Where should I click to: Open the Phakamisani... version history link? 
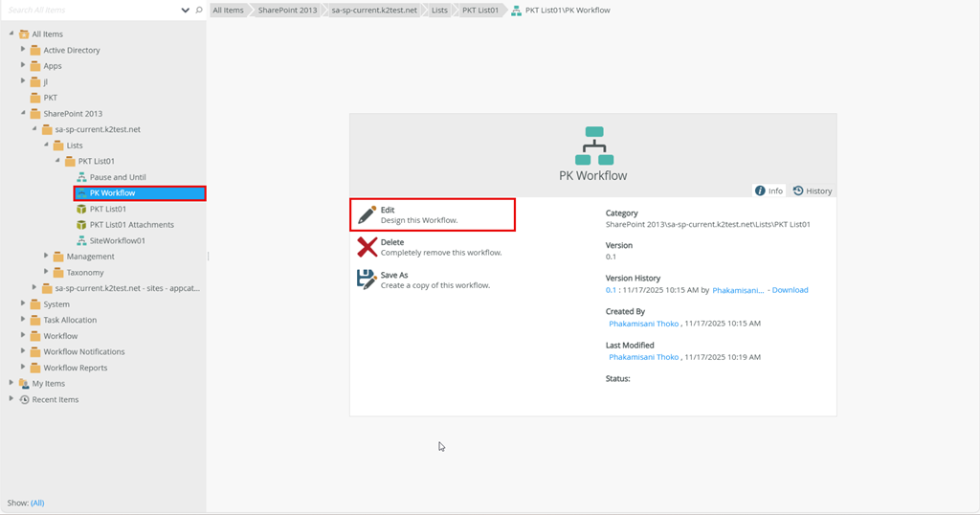pyautogui.click(x=738, y=290)
